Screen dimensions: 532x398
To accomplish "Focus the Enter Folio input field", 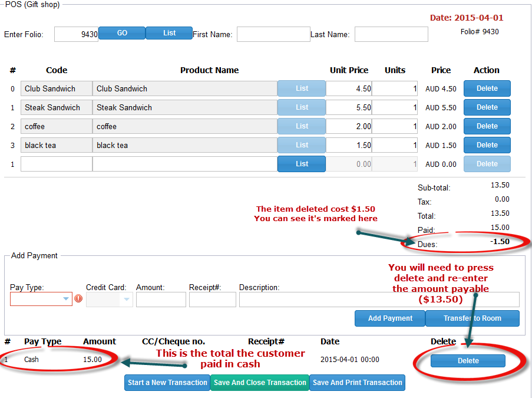I will pos(76,34).
